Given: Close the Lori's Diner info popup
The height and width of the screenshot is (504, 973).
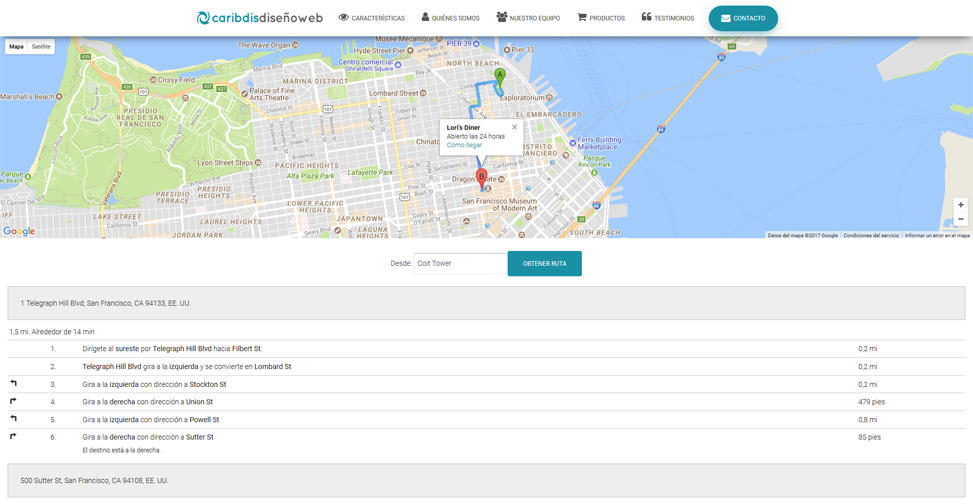Looking at the screenshot, I should point(515,127).
